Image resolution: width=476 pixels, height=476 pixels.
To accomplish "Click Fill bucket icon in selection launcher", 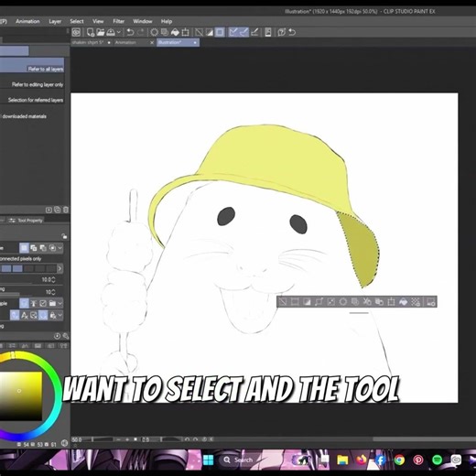I will point(404,302).
